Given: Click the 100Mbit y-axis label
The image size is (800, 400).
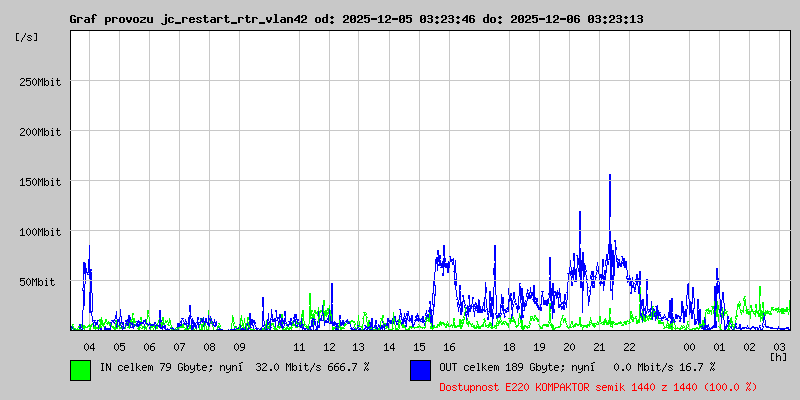Looking at the screenshot, I should [x=40, y=232].
